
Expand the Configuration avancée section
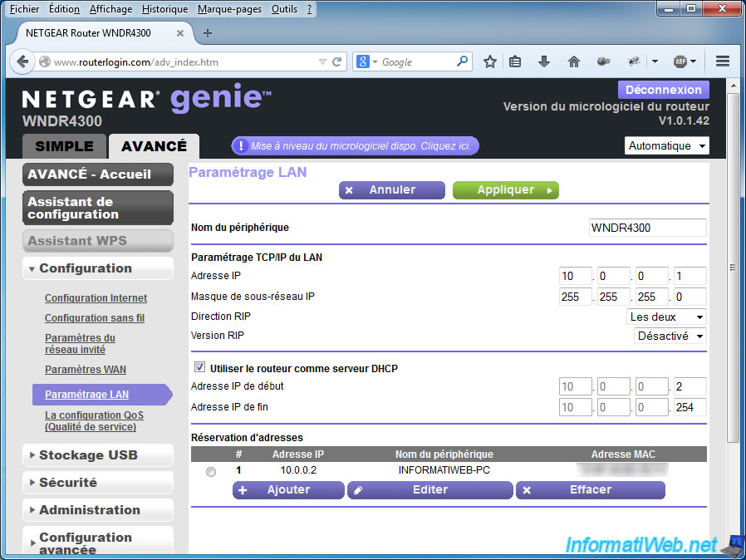(98, 543)
